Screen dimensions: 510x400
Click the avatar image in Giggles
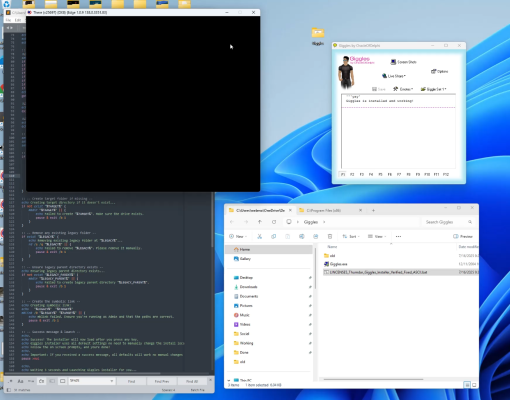click(x=346, y=73)
